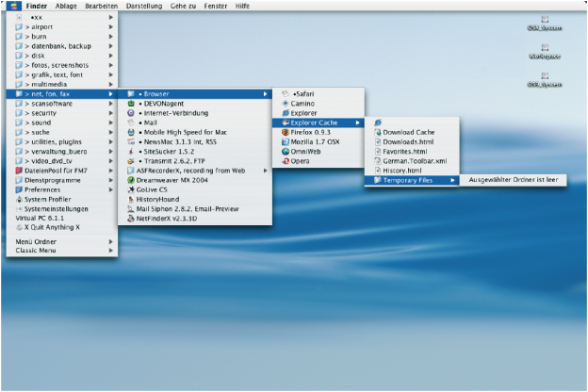Viewport: 588px width, 392px height.
Task: Click the Dreamweaver MX 2004 icon
Action: click(x=131, y=180)
